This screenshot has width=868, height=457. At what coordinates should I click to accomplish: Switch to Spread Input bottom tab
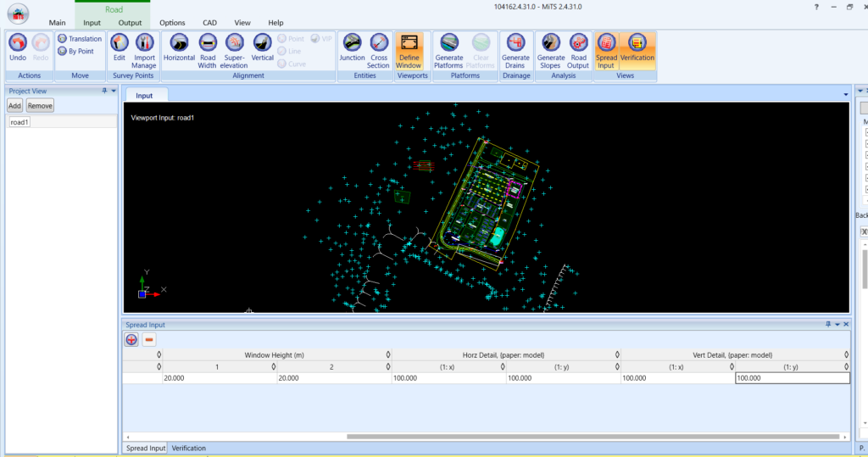pyautogui.click(x=146, y=449)
